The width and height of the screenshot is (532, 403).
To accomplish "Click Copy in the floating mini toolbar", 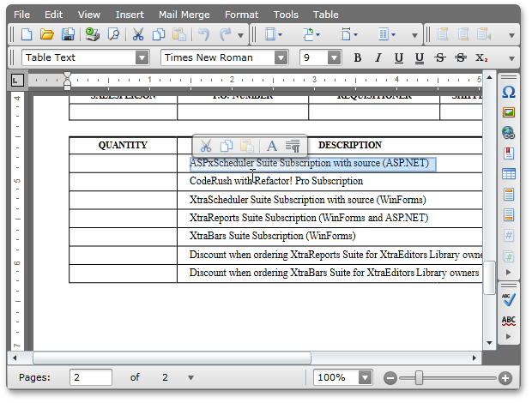I will (227, 146).
